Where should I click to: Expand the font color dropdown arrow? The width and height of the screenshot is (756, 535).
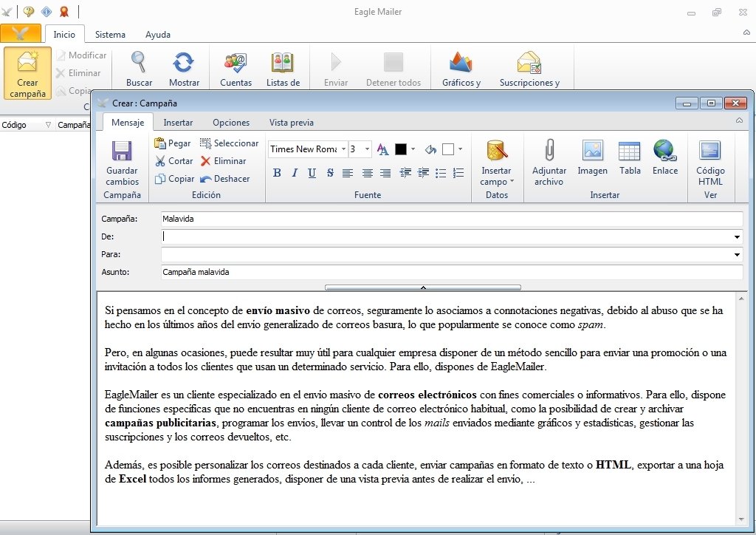(x=413, y=149)
